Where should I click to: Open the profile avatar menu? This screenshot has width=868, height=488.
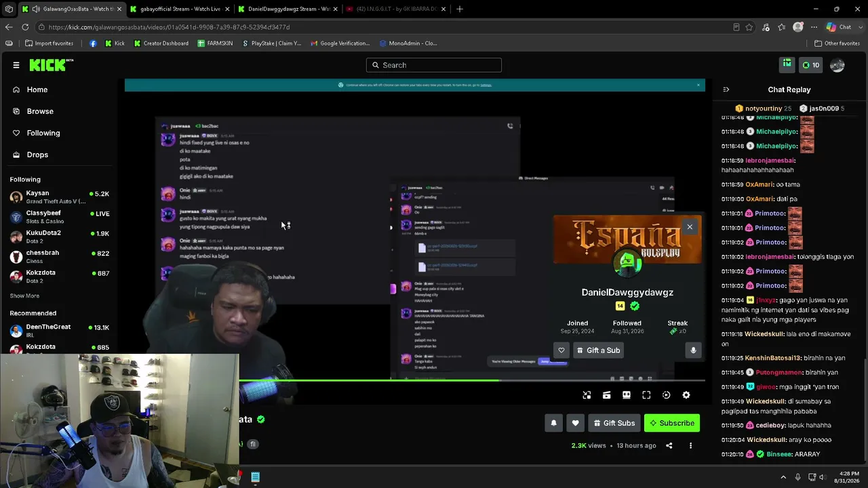tap(837, 65)
